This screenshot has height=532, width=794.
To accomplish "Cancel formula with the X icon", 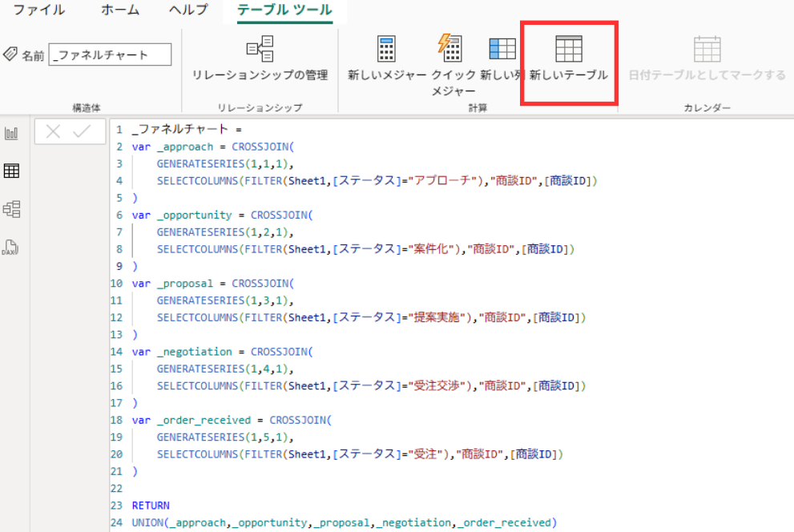I will [x=53, y=132].
